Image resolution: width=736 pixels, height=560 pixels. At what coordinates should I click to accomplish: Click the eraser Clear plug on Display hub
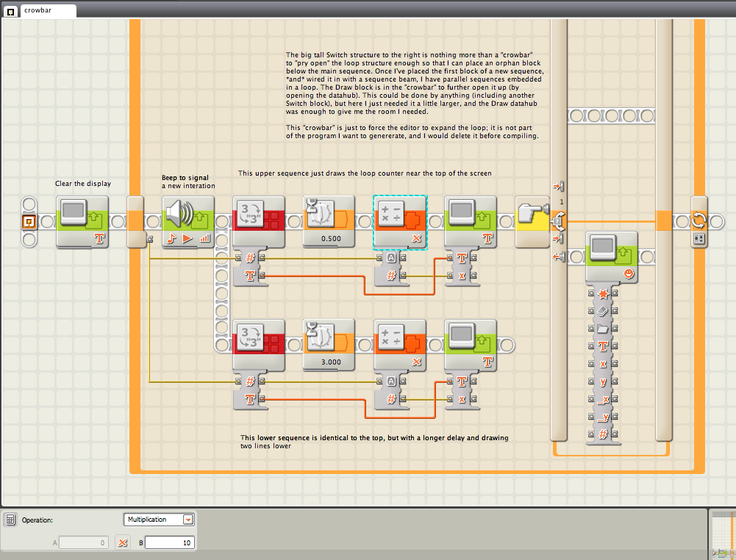click(603, 311)
